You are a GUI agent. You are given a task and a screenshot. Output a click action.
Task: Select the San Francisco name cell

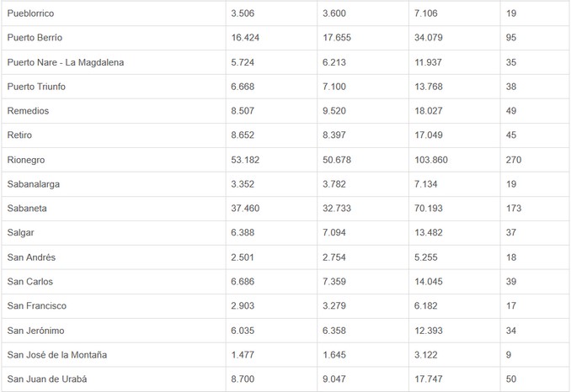coord(36,306)
